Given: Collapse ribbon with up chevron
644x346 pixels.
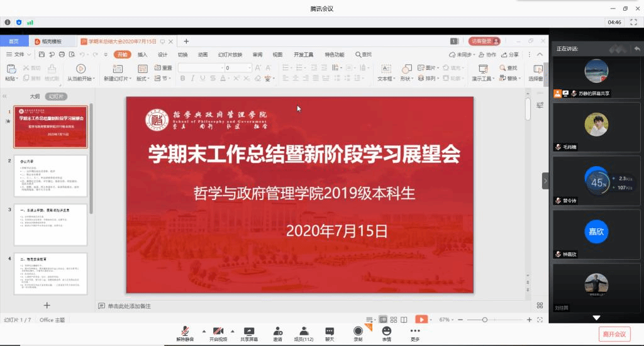Looking at the screenshot, I should pos(540,54).
